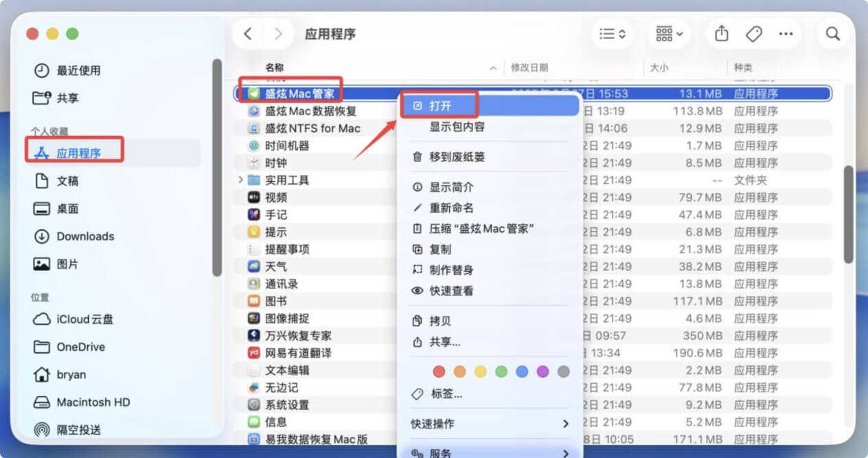Click the Search magnifier icon
The height and width of the screenshot is (458, 868).
(x=832, y=33)
